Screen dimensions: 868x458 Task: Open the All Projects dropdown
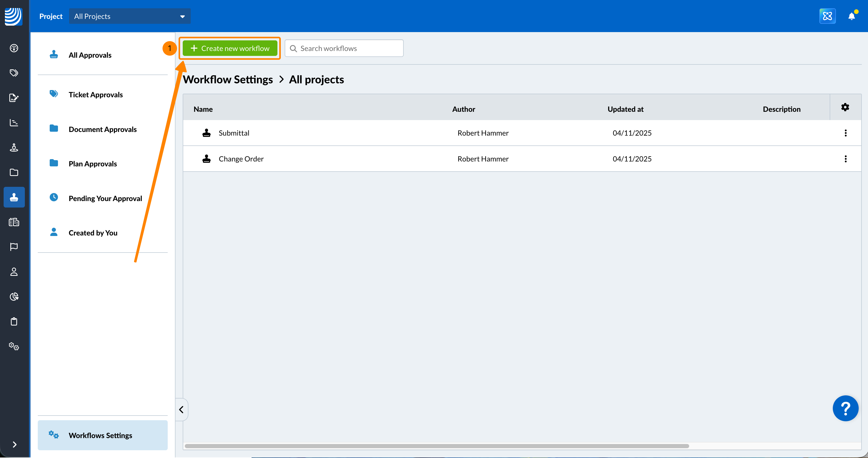tap(129, 16)
